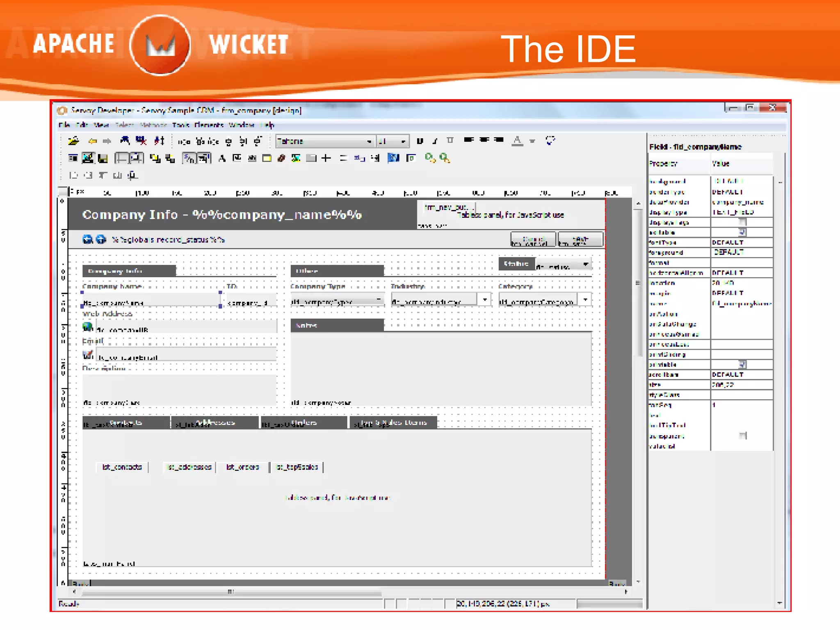Click the yellow back arrow toolbar icon
Viewport: 840px width, 630px height.
click(x=92, y=141)
